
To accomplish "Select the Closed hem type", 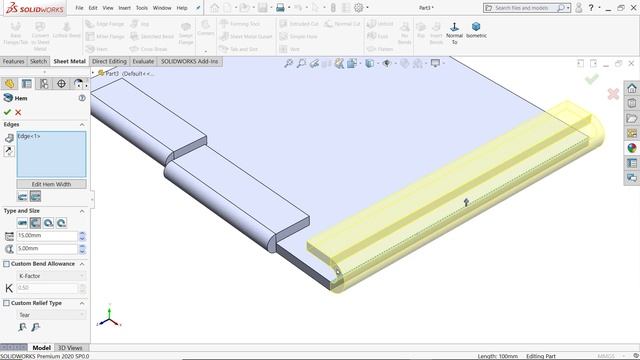I will 22,223.
